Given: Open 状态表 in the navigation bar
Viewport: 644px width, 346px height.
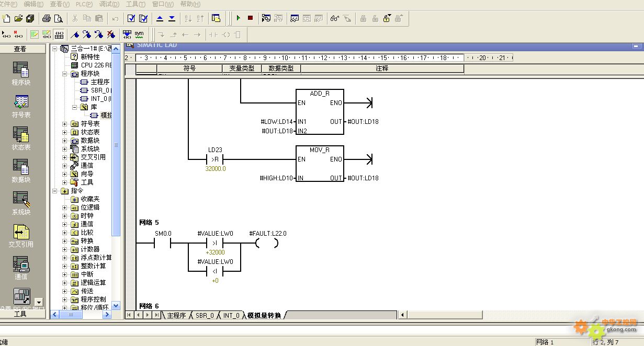Looking at the screenshot, I should (x=21, y=139).
